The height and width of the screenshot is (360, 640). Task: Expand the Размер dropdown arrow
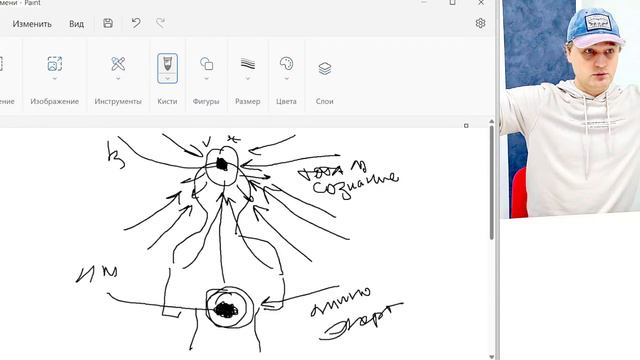tap(248, 78)
